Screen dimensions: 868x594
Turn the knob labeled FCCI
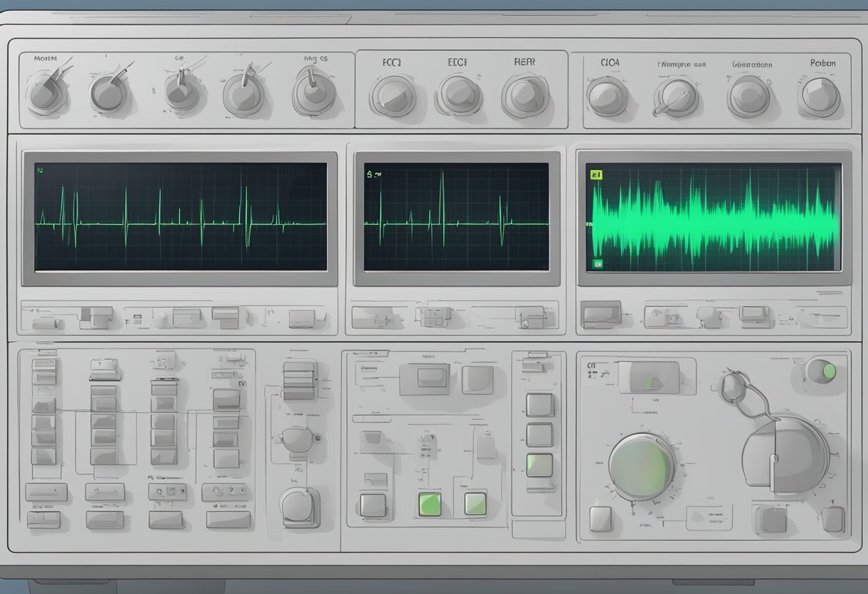pyautogui.click(x=392, y=96)
